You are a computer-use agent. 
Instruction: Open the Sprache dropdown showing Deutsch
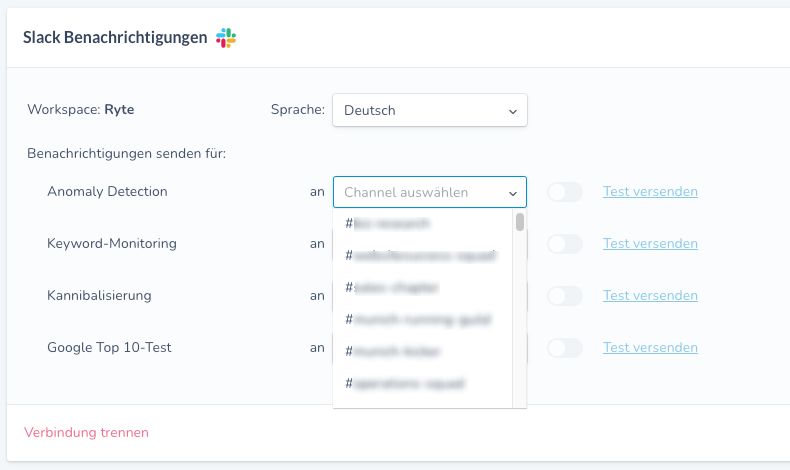pos(430,110)
